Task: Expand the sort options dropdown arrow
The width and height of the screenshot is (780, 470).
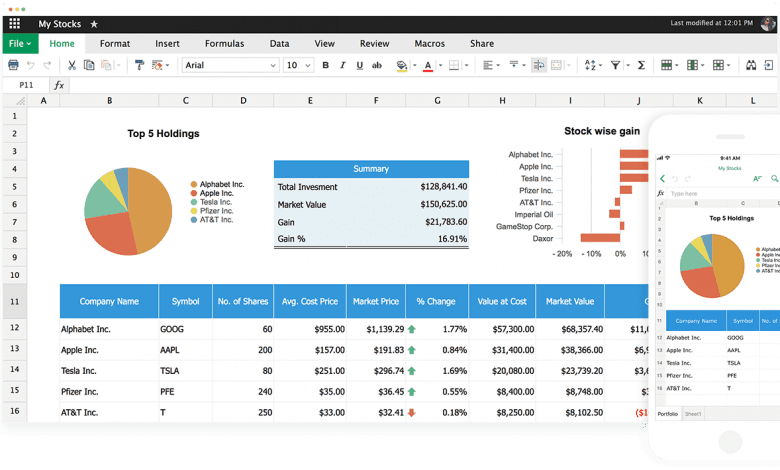Action: pyautogui.click(x=600, y=65)
